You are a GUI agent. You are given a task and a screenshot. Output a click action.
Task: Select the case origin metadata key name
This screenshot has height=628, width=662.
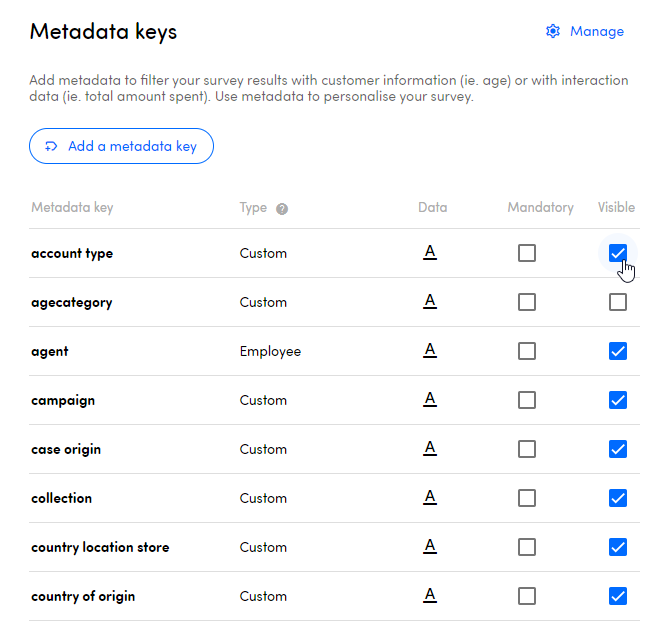pos(66,449)
